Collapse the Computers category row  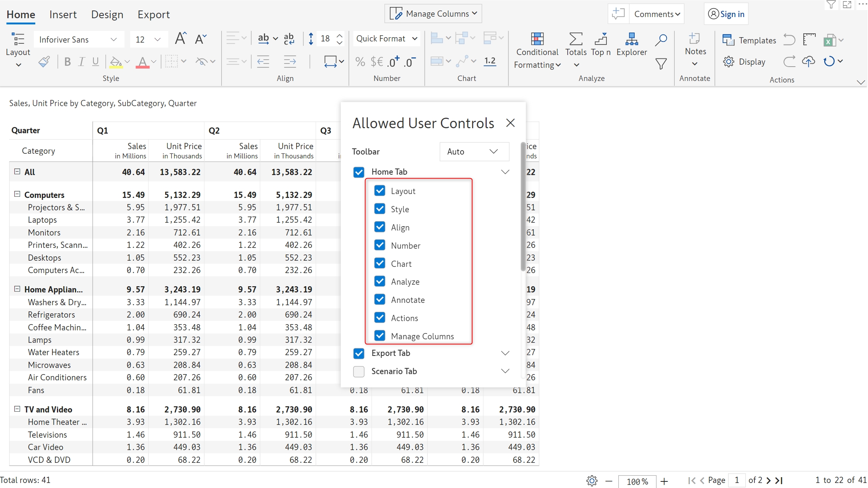[17, 194]
